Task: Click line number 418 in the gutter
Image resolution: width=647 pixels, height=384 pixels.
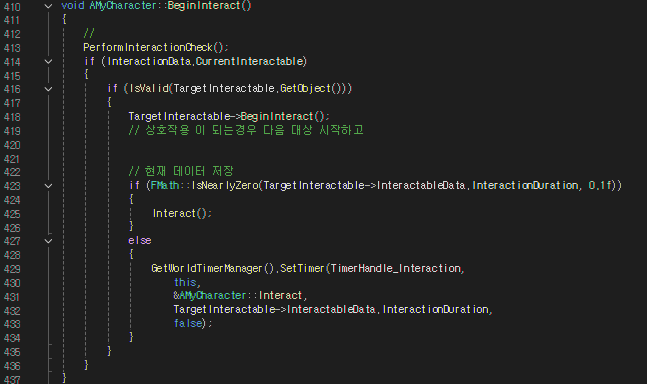Action: (x=12, y=117)
